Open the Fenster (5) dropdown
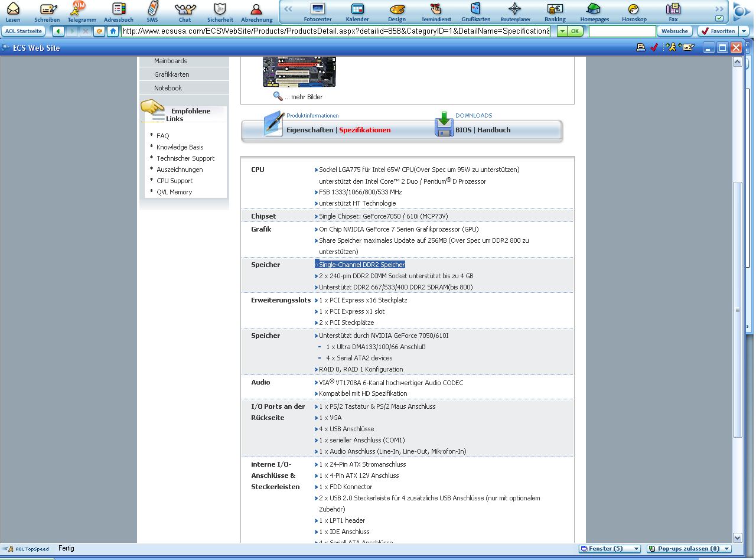756x560 pixels. pyautogui.click(x=610, y=549)
